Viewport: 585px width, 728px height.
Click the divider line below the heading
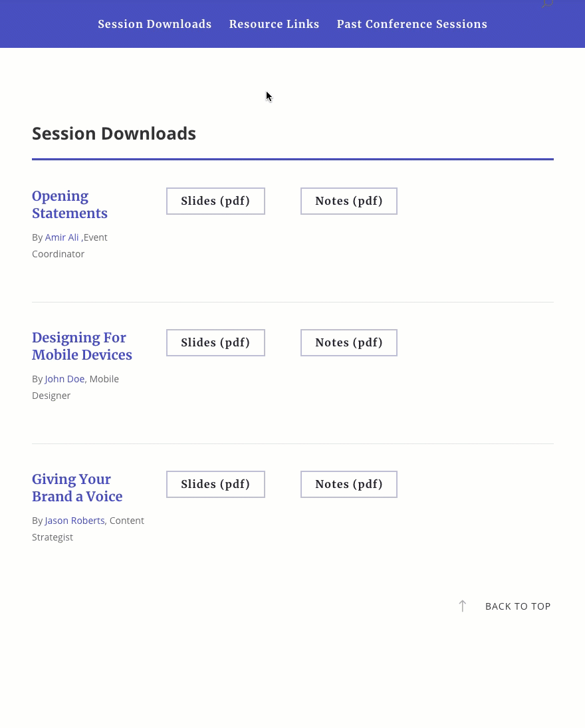pyautogui.click(x=292, y=159)
